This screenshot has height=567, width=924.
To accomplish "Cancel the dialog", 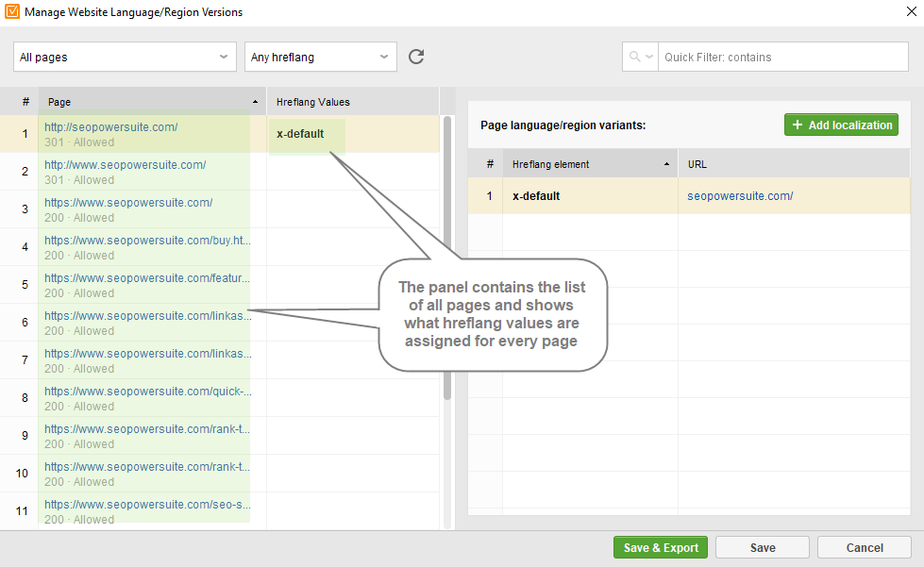I will pyautogui.click(x=865, y=547).
